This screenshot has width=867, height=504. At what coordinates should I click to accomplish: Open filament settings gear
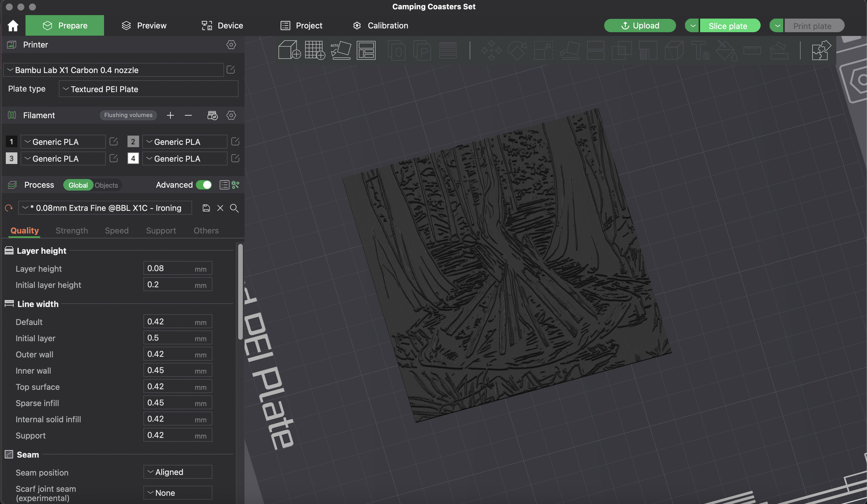(x=231, y=115)
